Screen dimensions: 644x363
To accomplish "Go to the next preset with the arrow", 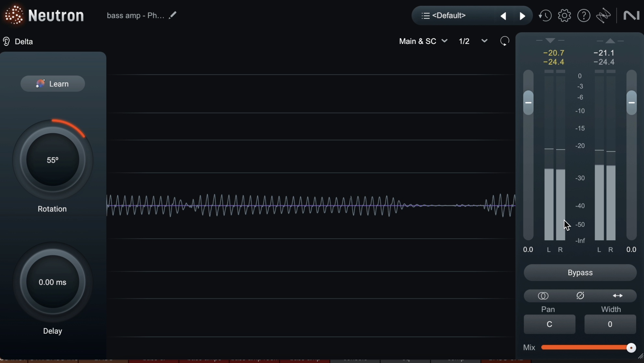I will pyautogui.click(x=522, y=16).
